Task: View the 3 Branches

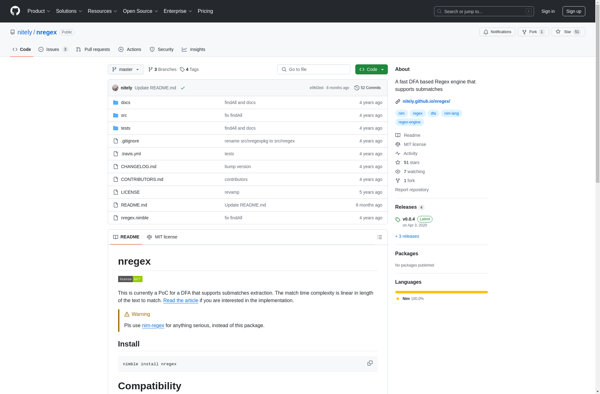Action: point(162,69)
